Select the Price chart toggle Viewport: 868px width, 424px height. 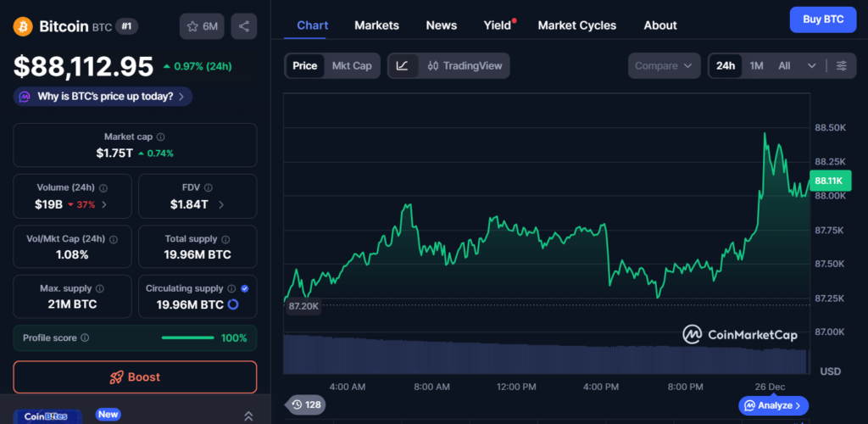pos(305,65)
